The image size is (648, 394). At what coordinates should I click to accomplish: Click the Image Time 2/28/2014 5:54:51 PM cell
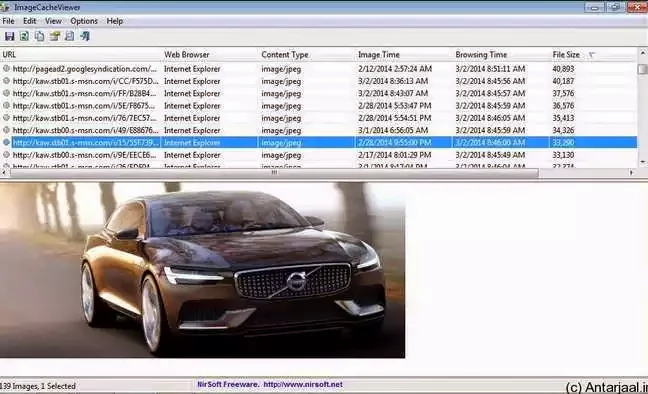coord(395,118)
